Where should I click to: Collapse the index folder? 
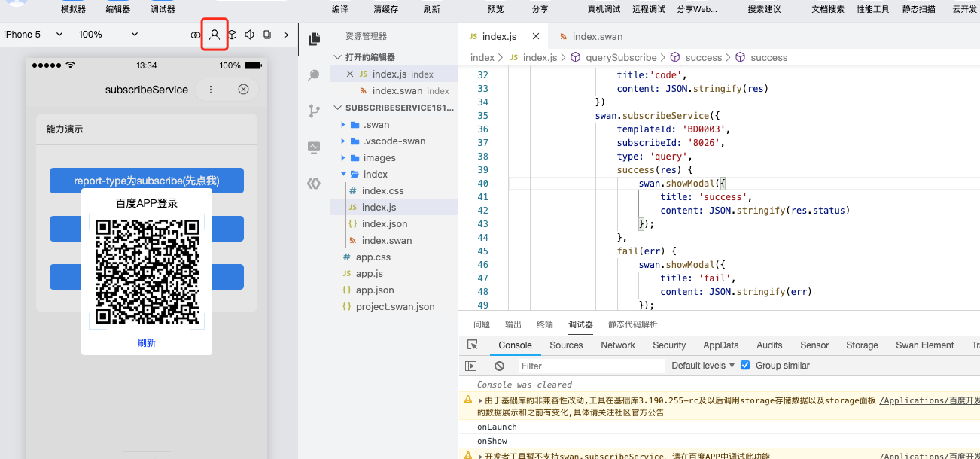pyautogui.click(x=343, y=174)
